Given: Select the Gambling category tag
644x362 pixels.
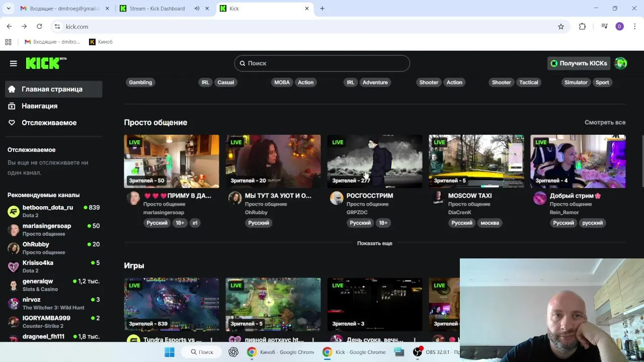Looking at the screenshot, I should [140, 82].
